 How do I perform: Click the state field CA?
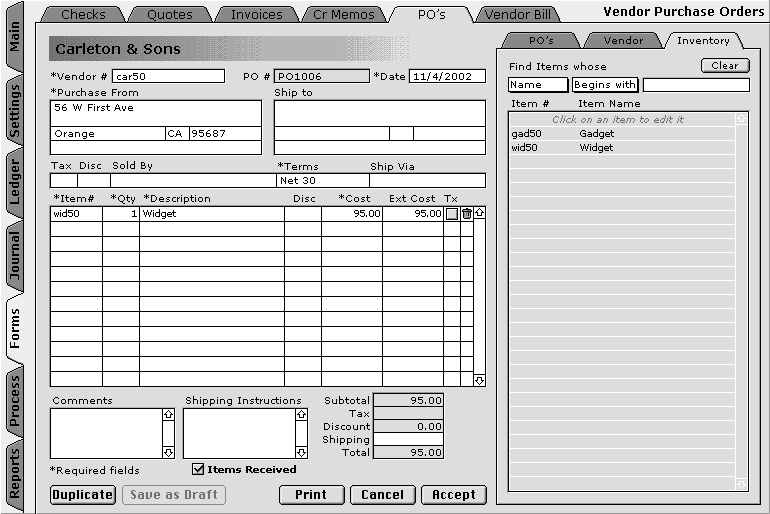click(x=177, y=134)
